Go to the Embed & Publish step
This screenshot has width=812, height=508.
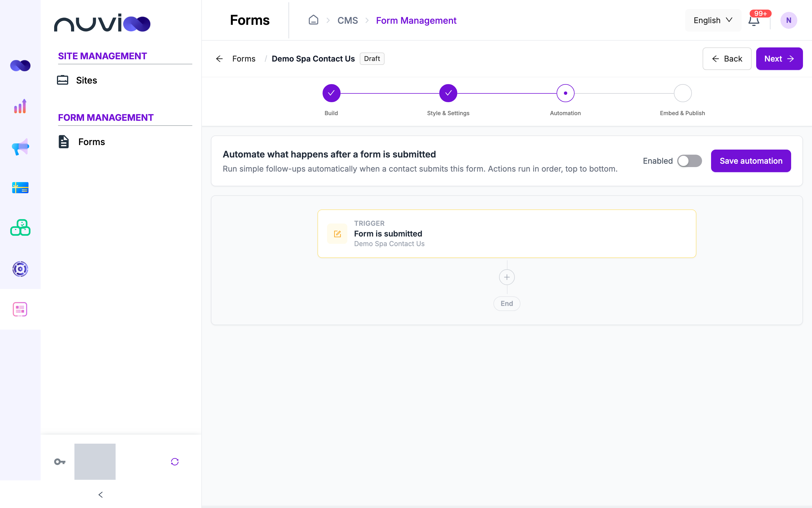point(683,93)
